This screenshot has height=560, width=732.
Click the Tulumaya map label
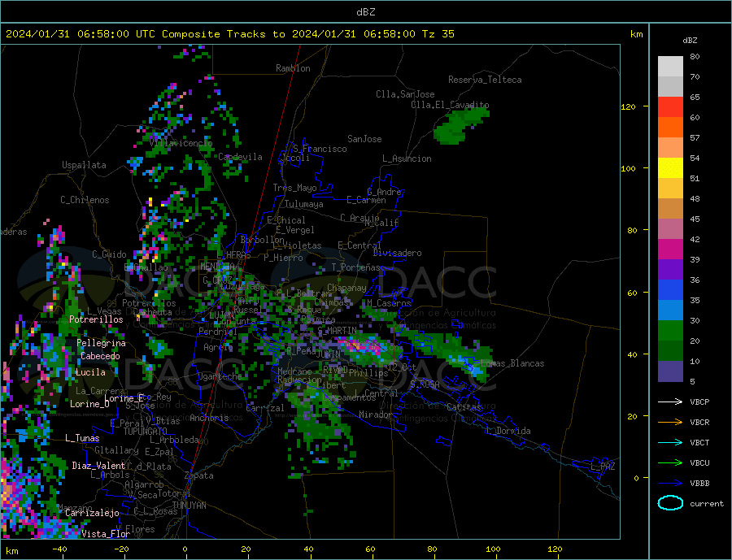[x=303, y=204]
